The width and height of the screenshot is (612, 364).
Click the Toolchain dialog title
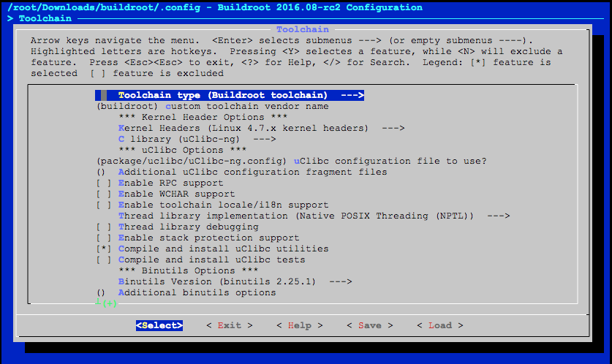coord(303,29)
